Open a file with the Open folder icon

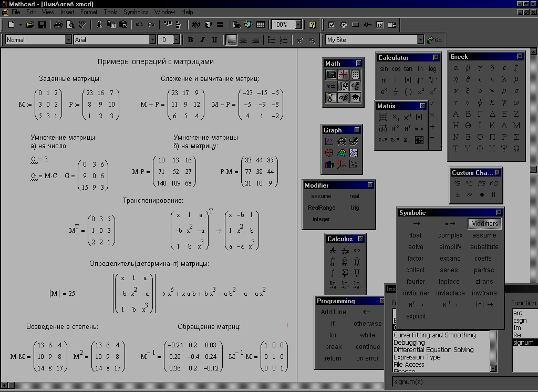point(30,25)
